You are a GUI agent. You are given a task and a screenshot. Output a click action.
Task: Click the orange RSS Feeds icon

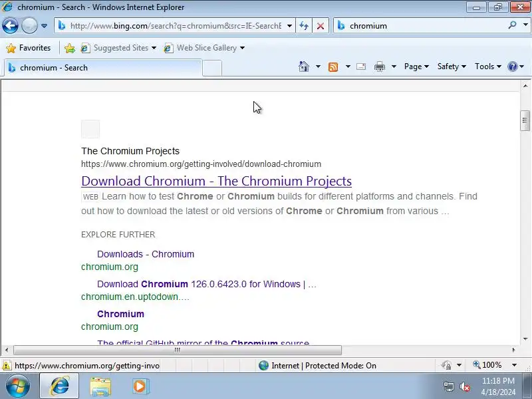coord(333,67)
